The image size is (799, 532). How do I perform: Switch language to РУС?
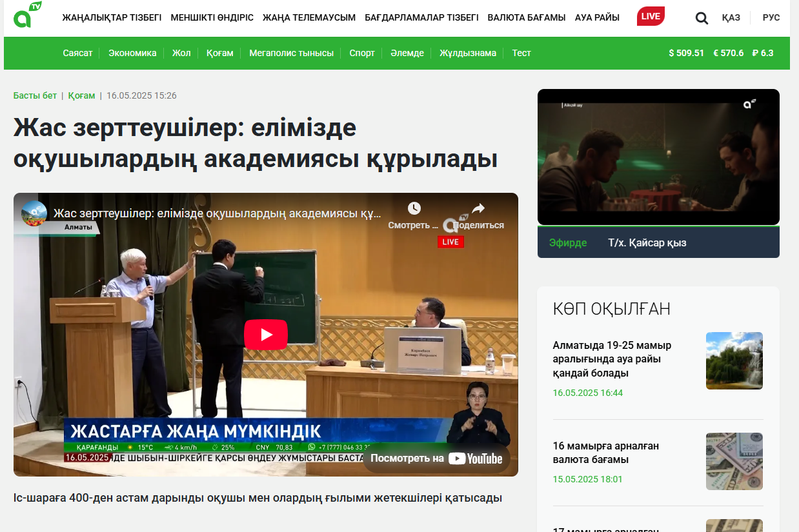(771, 17)
